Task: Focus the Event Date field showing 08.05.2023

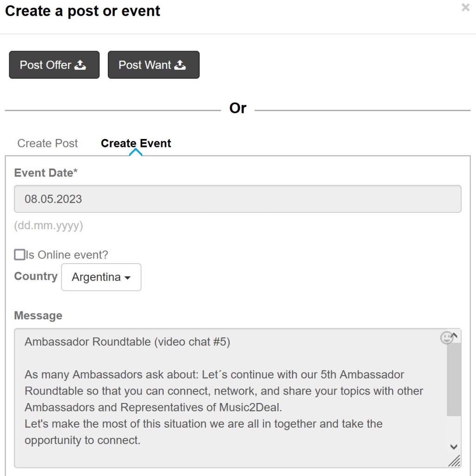Action: (238, 199)
